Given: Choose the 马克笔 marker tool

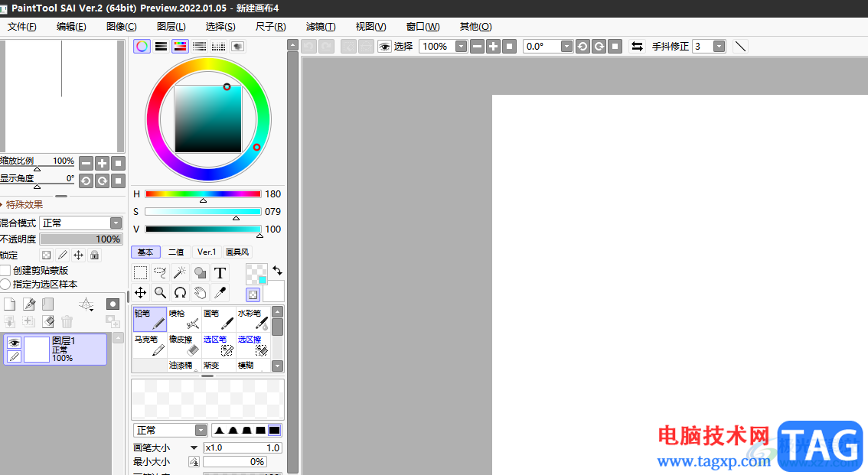Looking at the screenshot, I should click(x=149, y=345).
